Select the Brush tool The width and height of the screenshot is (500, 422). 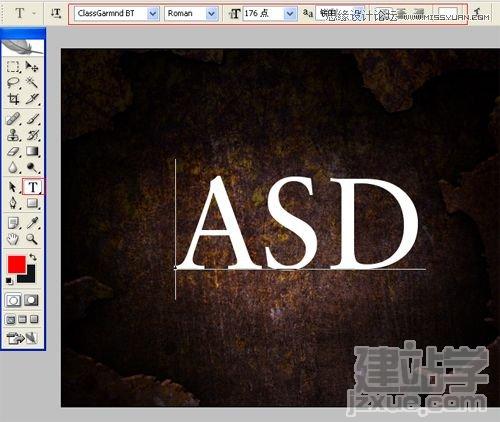[x=32, y=119]
